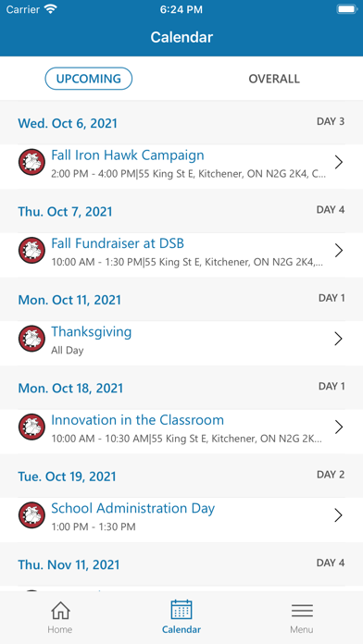The width and height of the screenshot is (363, 644).
Task: Tap bulldog logo beside Innovation in the Classroom
Action: click(31, 427)
